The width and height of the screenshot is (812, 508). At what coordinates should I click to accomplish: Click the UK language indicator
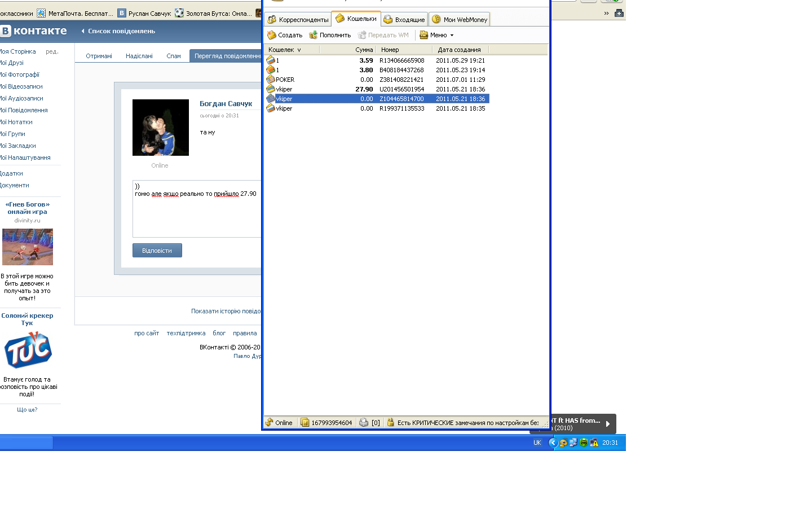click(x=537, y=443)
